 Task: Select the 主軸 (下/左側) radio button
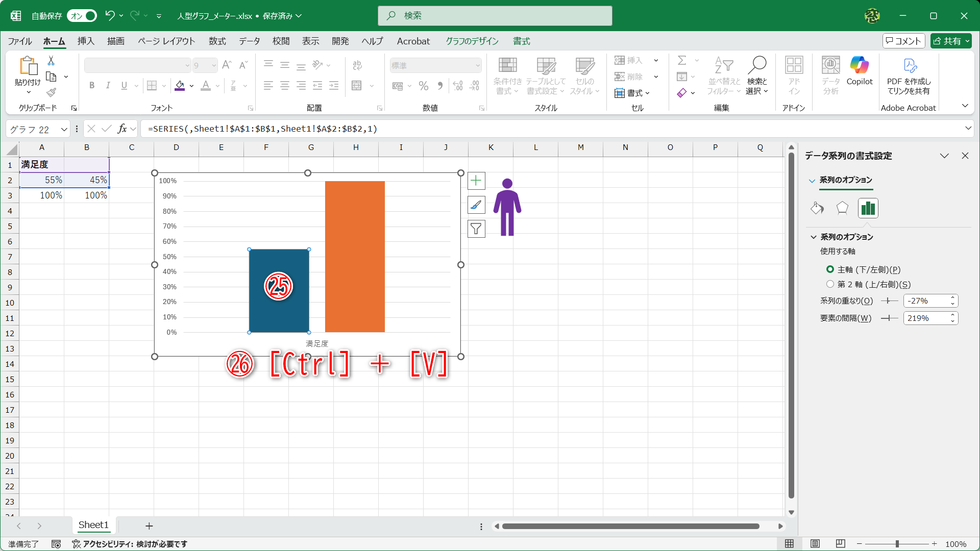829,269
